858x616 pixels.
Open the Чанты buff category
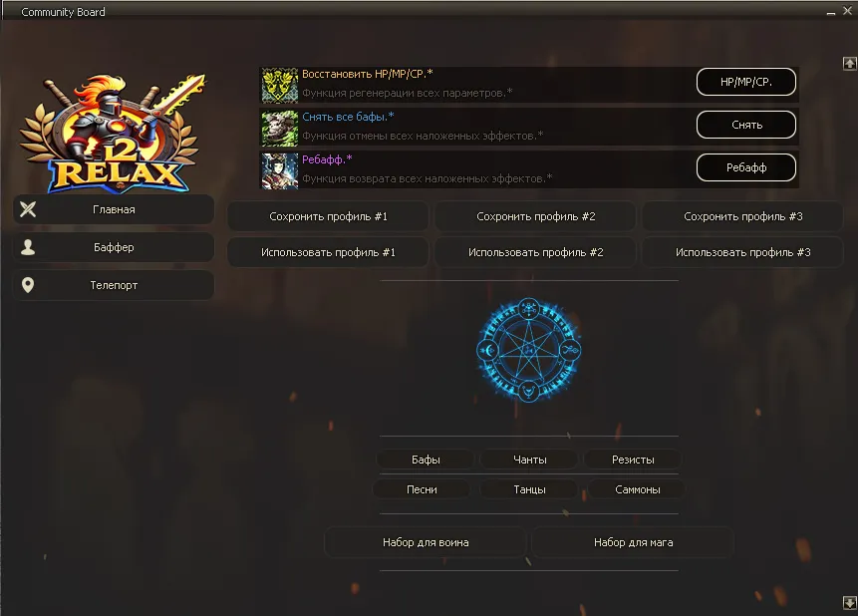tap(529, 460)
